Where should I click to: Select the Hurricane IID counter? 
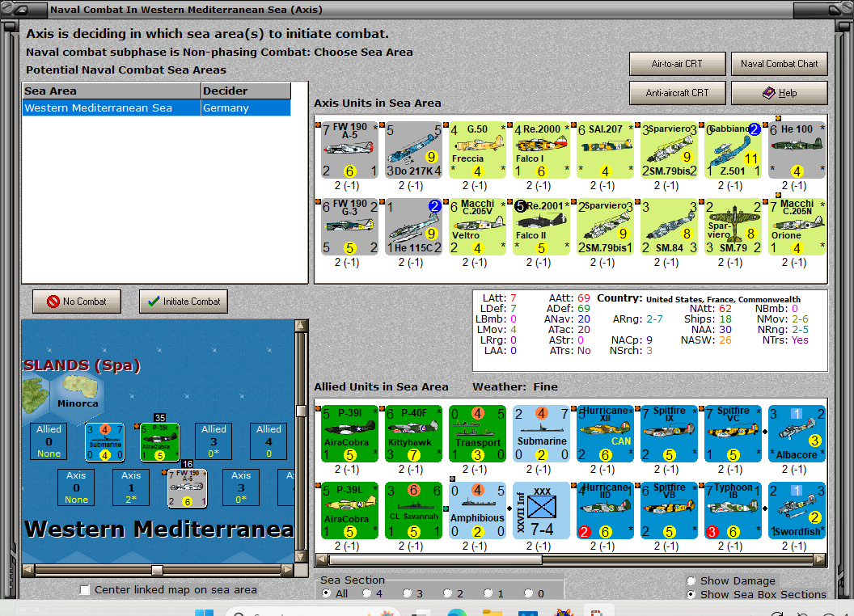(605, 511)
